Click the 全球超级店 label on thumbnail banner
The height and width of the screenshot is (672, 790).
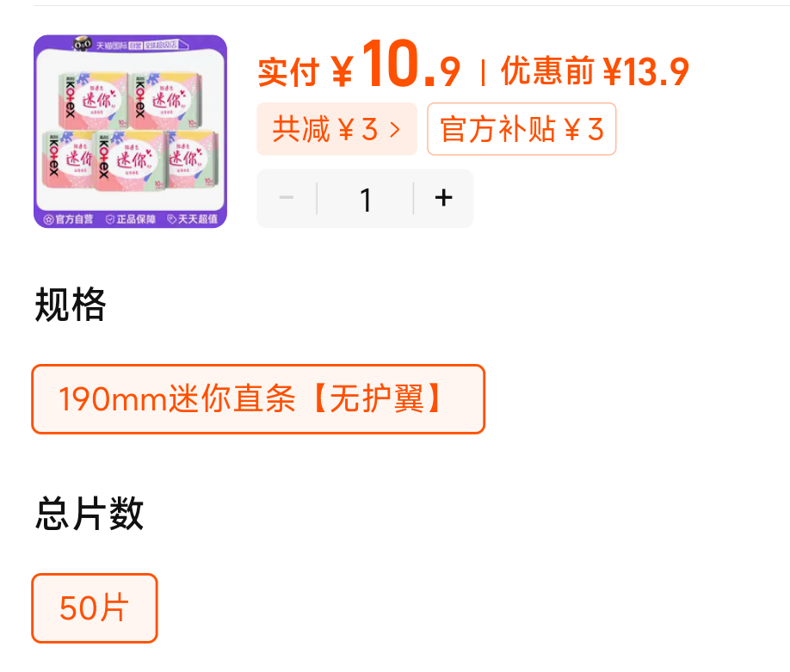click(x=161, y=45)
